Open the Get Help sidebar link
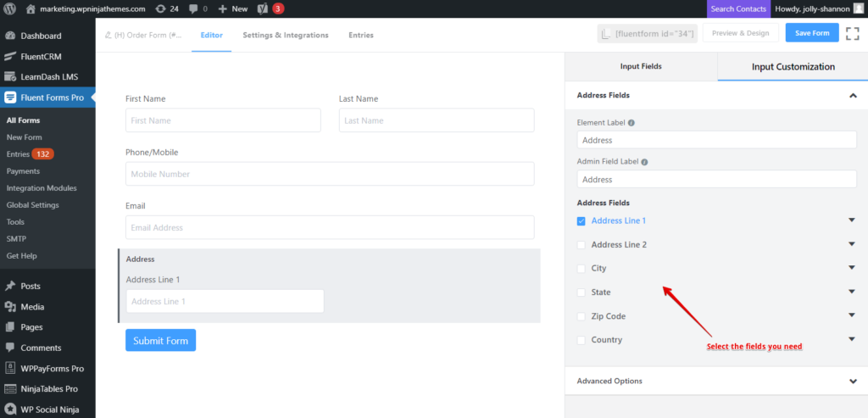Viewport: 868px width, 418px height. [21, 256]
